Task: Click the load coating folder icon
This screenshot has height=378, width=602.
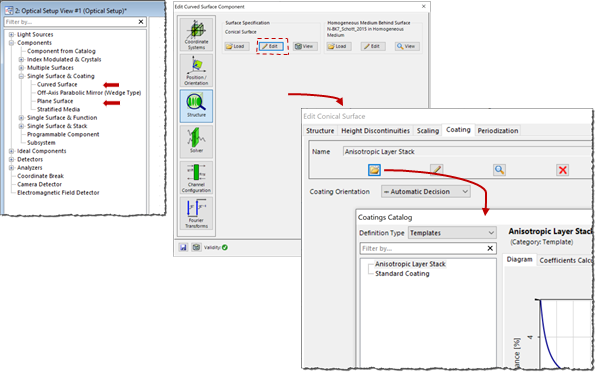Action: point(374,170)
